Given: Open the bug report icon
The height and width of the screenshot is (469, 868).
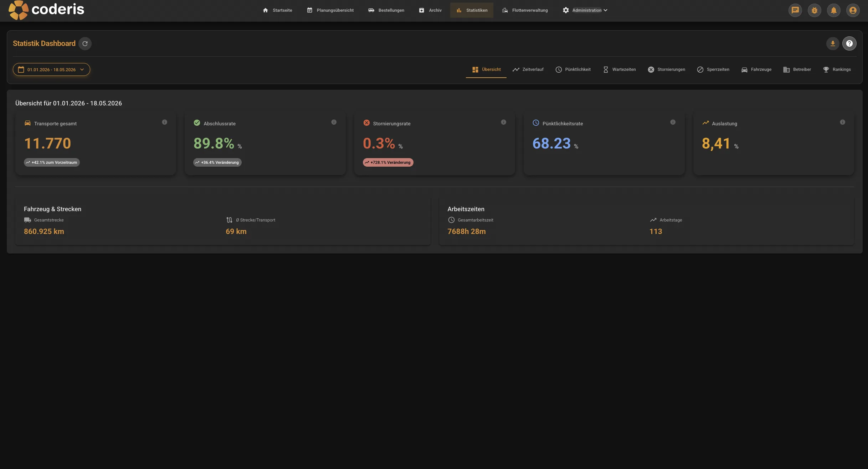Looking at the screenshot, I should tap(815, 10).
